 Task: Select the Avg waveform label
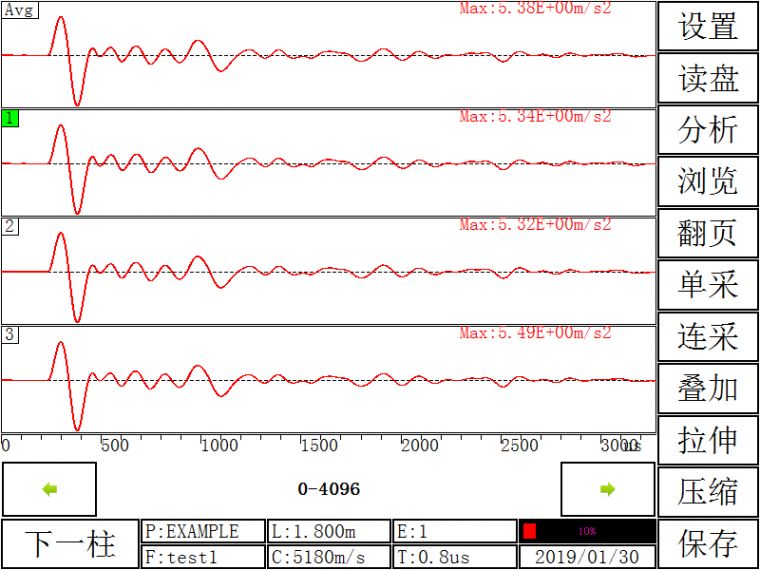(19, 10)
